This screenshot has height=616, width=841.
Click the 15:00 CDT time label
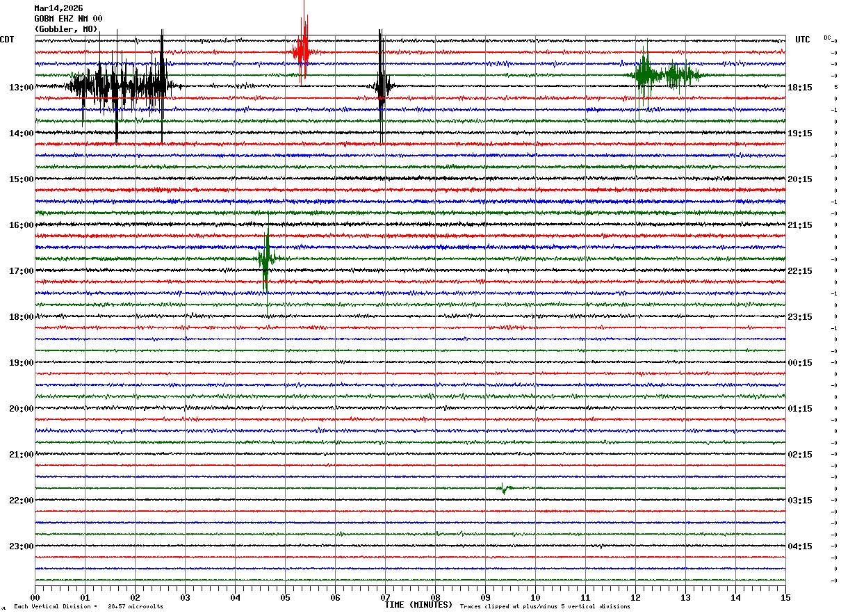[x=22, y=179]
